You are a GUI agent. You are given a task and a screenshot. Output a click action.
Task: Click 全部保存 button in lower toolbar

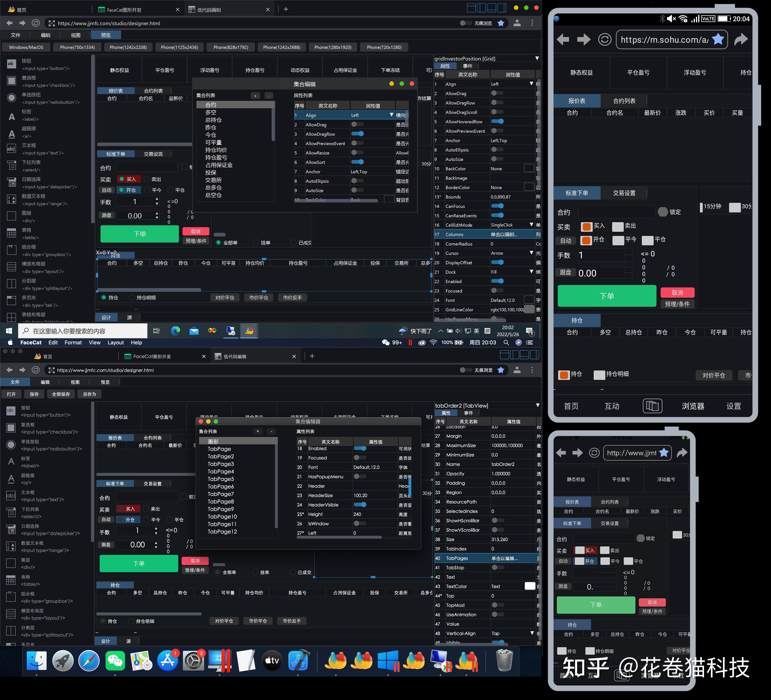point(61,394)
